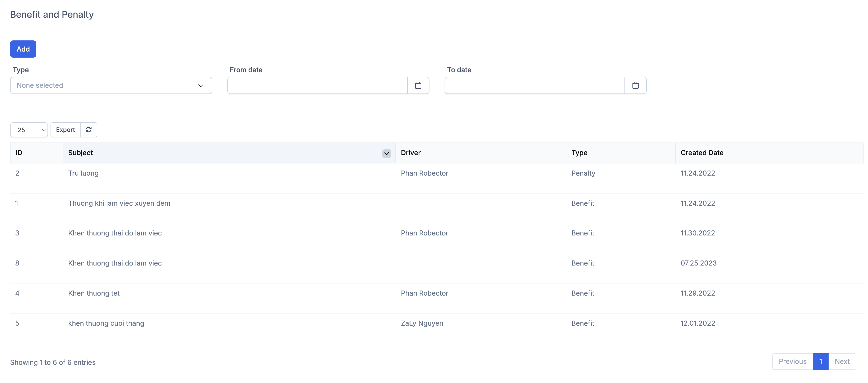
Task: Select the Khen thuong tet row
Action: (94, 293)
